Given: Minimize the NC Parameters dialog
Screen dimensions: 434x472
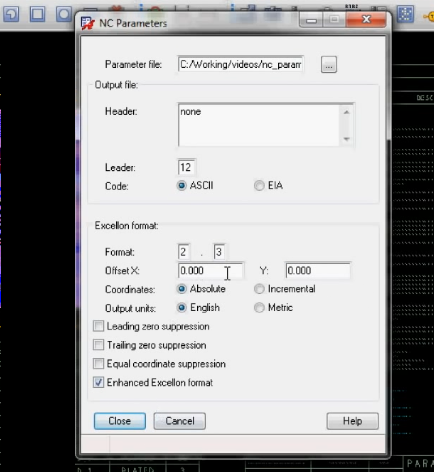Looking at the screenshot, I should (311, 20).
